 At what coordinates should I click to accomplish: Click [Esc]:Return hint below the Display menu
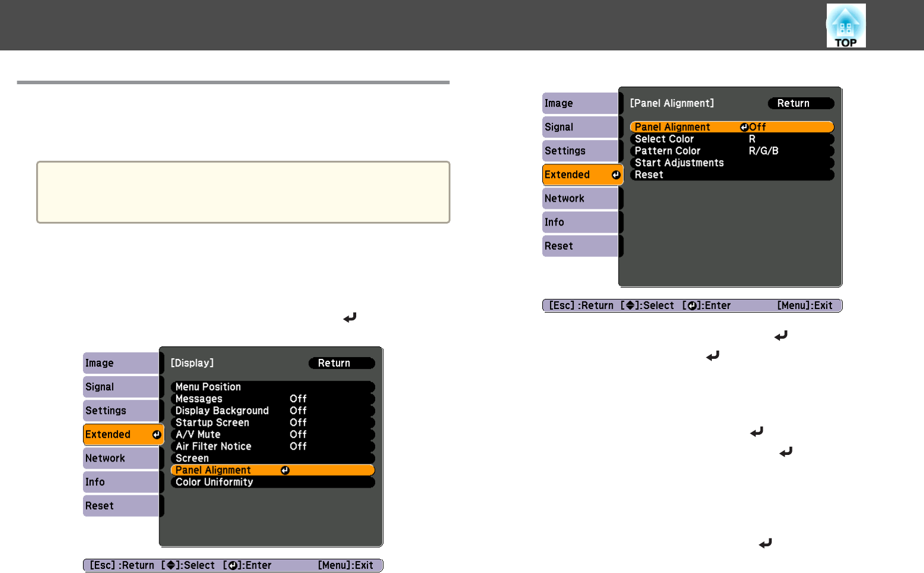pos(122,565)
